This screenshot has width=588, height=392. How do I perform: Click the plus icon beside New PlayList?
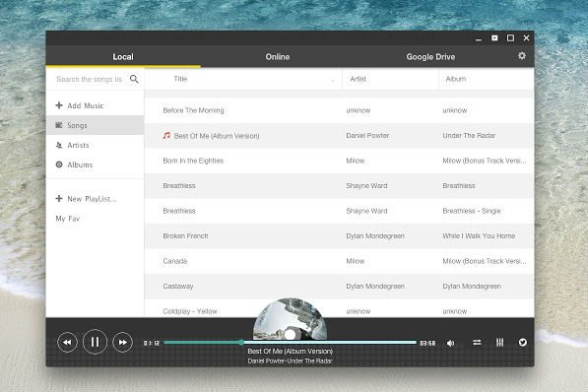click(59, 198)
